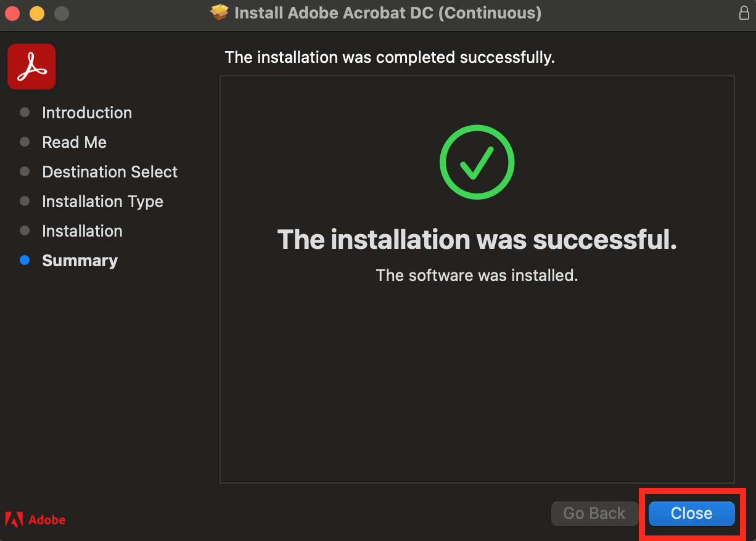Click the 'Install Adobe Acrobat DC (Continuous)' window title
756x541 pixels.
[388, 12]
